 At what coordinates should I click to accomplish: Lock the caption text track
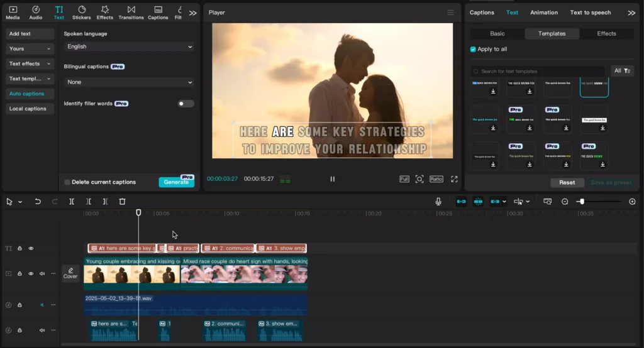point(19,248)
